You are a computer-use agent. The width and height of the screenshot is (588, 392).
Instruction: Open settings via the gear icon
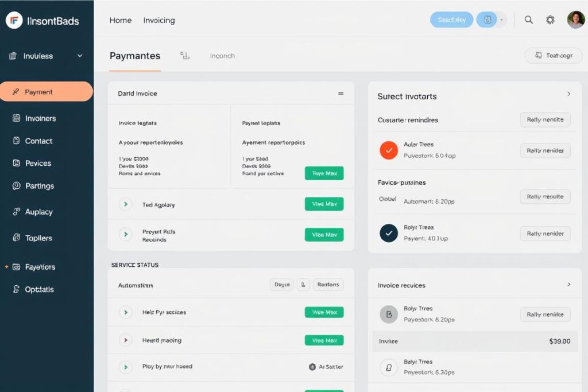[550, 20]
